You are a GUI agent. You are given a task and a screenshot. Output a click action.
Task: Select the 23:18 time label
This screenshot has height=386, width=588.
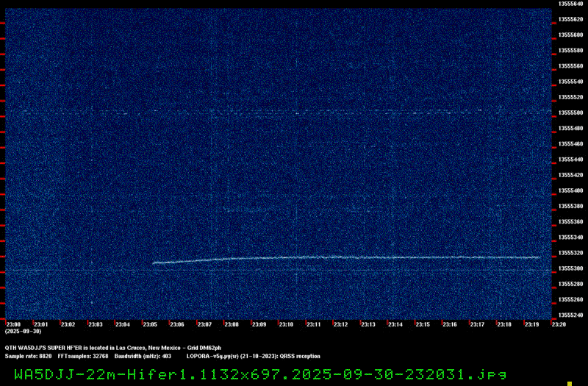pos(504,324)
